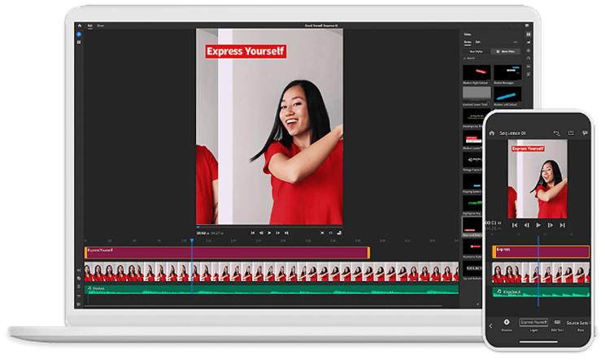Image resolution: width=605 pixels, height=364 pixels.
Task: Select the Styles tab in Titles panel
Action: tap(468, 42)
